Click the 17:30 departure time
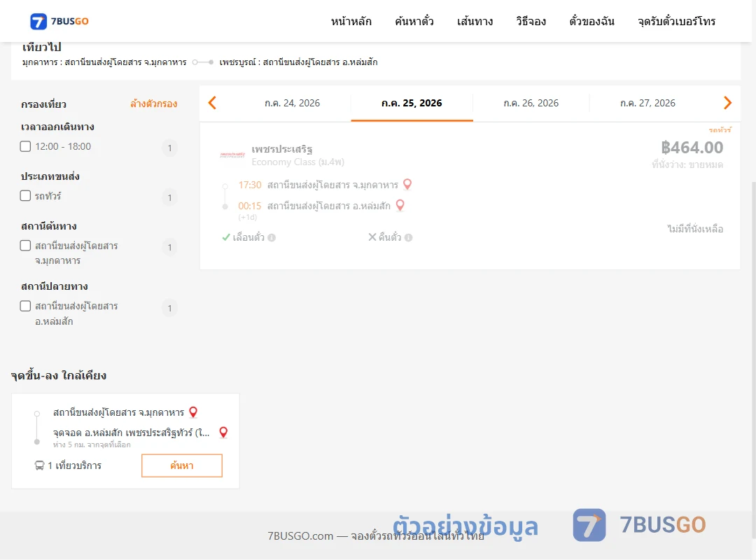This screenshot has height=560, width=756. click(x=250, y=185)
